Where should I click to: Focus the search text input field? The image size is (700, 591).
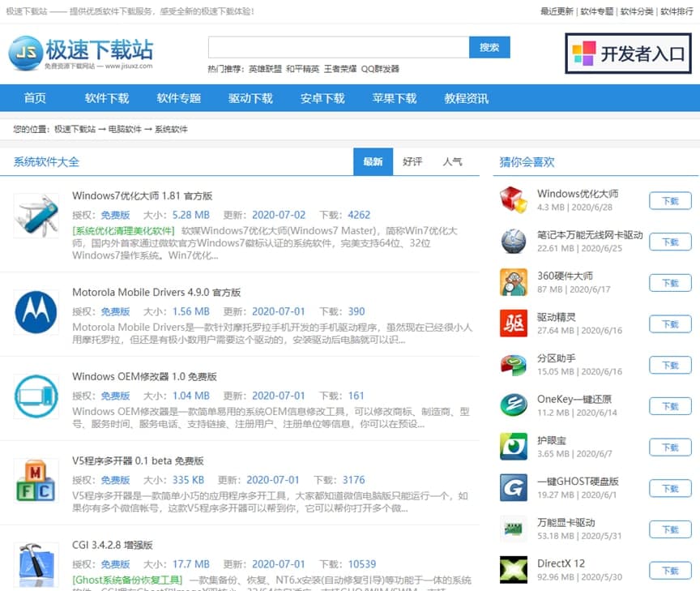coord(338,47)
